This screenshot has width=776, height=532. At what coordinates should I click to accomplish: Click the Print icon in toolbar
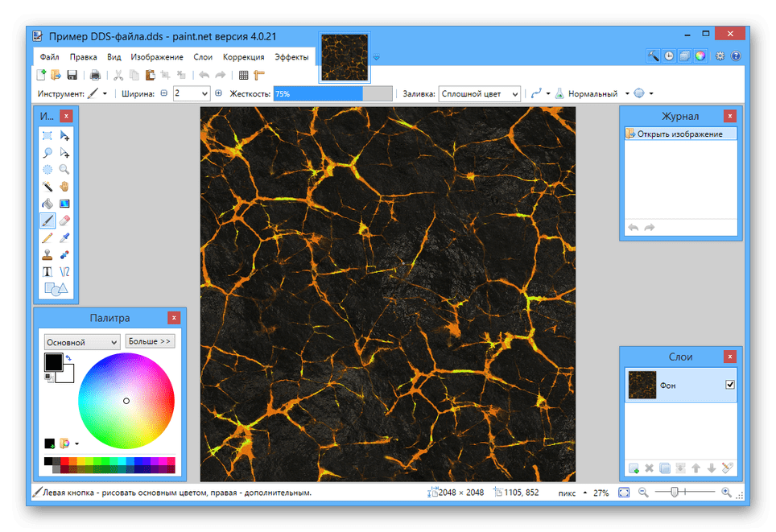point(95,76)
